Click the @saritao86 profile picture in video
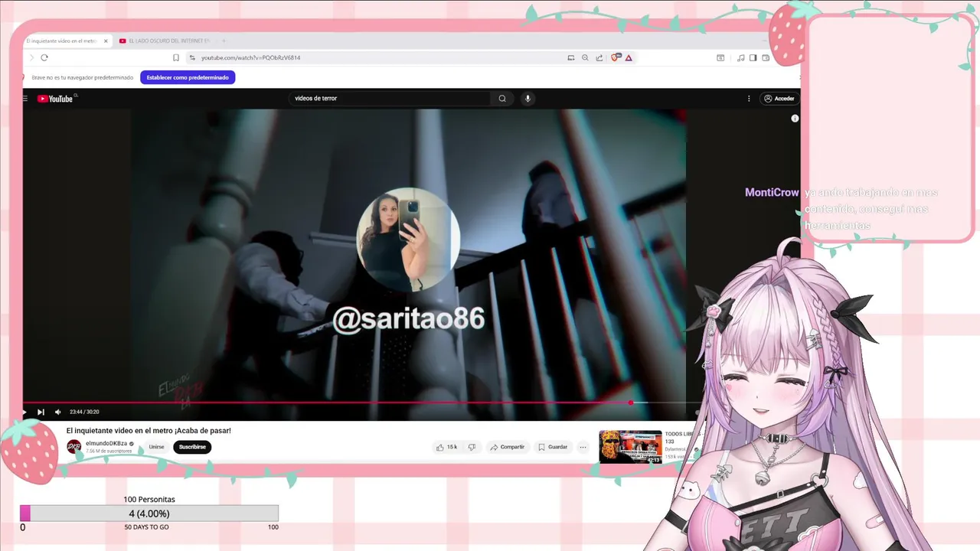 (x=408, y=240)
